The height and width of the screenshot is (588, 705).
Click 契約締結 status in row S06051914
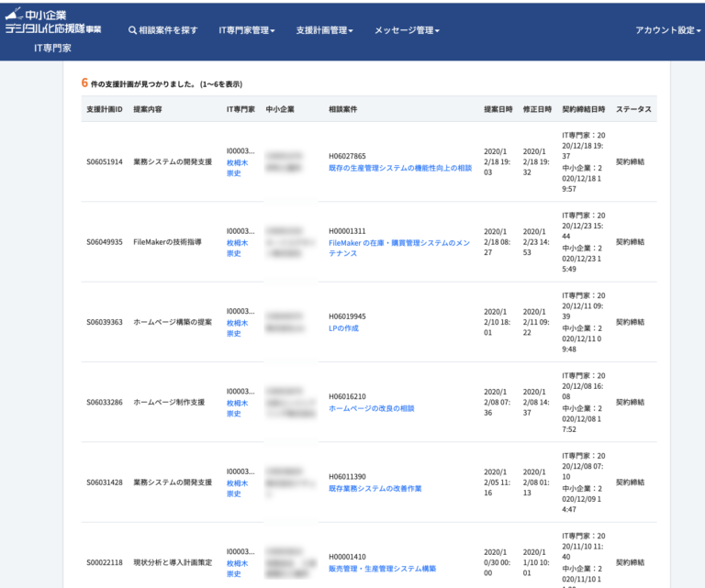click(x=630, y=161)
